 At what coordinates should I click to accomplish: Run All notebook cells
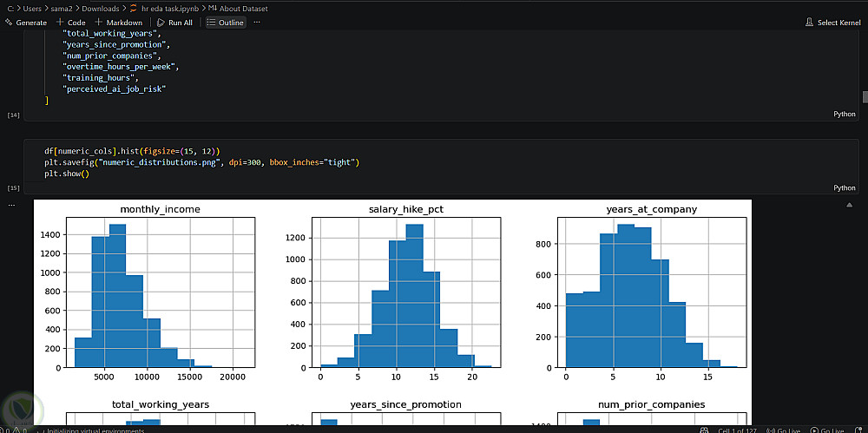(x=175, y=23)
